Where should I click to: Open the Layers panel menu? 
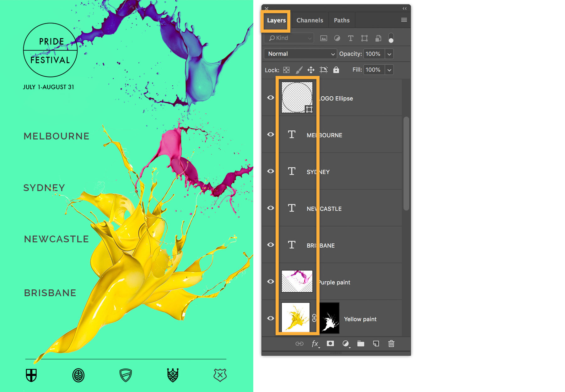click(404, 20)
